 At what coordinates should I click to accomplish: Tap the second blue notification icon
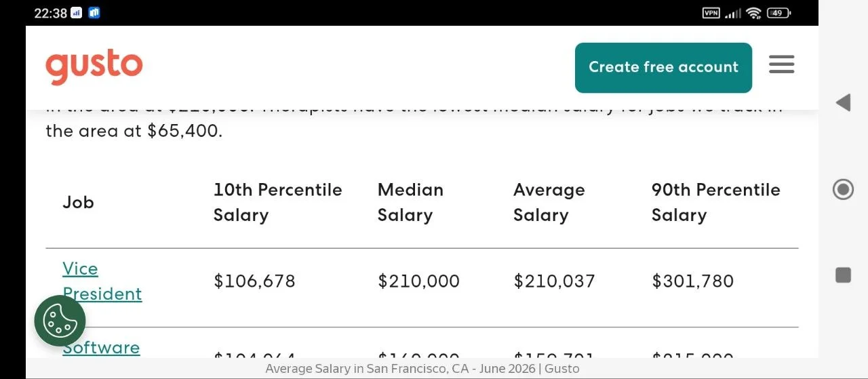(94, 13)
